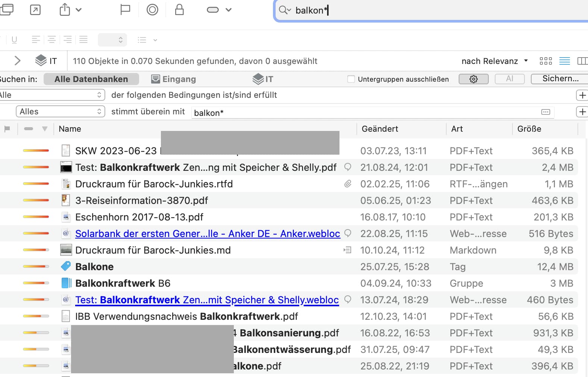The image size is (588, 377).
Task: Click the center text alignment icon
Action: tap(52, 40)
